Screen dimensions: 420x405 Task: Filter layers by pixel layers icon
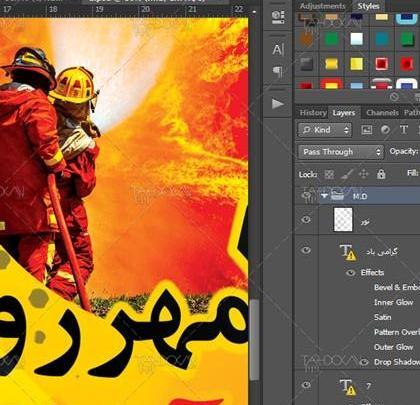pos(367,130)
